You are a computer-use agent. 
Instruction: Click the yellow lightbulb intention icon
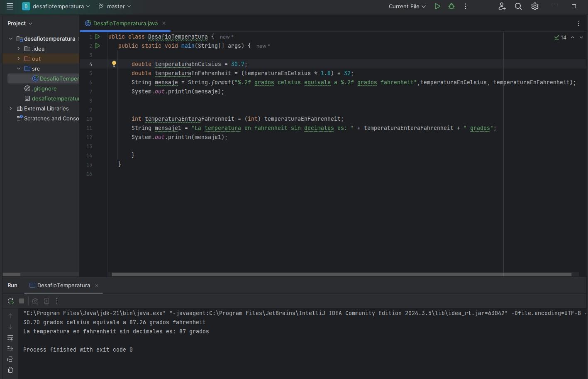tap(114, 64)
